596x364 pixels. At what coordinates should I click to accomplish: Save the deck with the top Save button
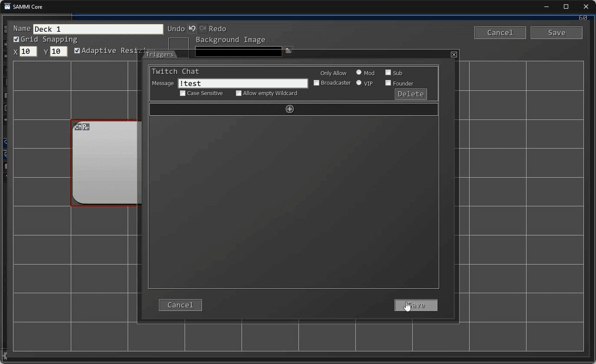click(x=557, y=33)
